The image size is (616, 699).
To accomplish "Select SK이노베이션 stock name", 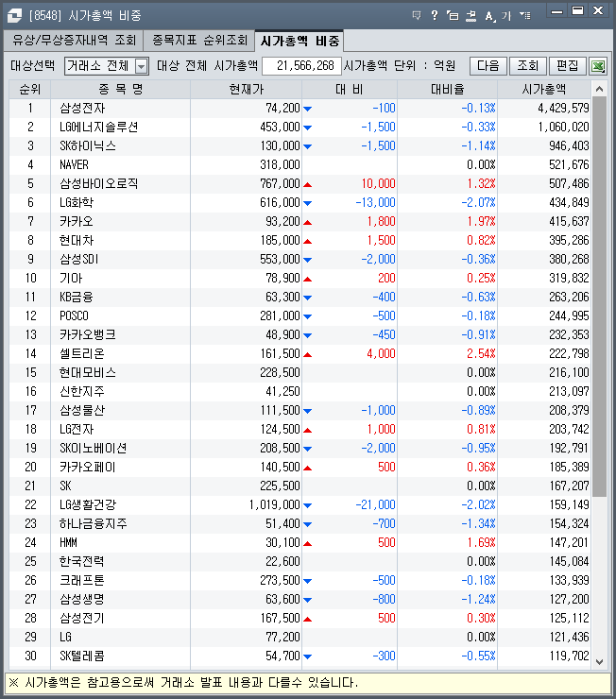I will (94, 448).
